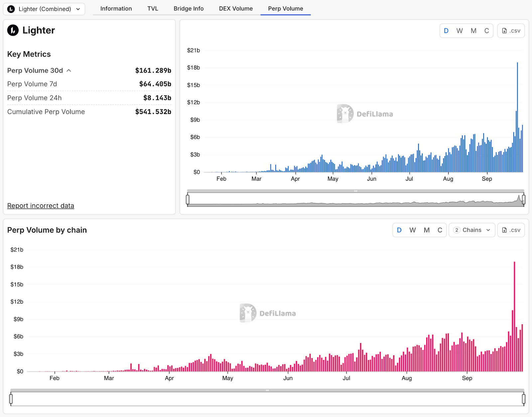Click the Lighter logo icon in the protocol selector
Image resolution: width=532 pixels, height=417 pixels.
coord(11,9)
